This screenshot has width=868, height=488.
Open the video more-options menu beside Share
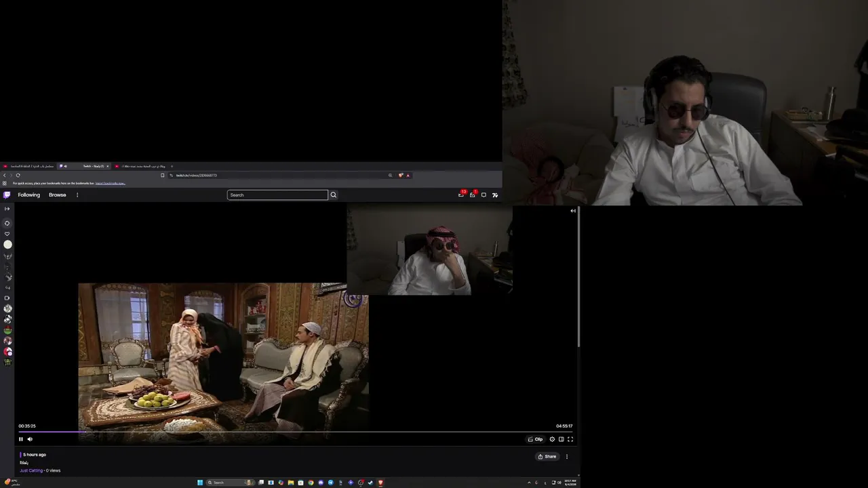point(567,457)
